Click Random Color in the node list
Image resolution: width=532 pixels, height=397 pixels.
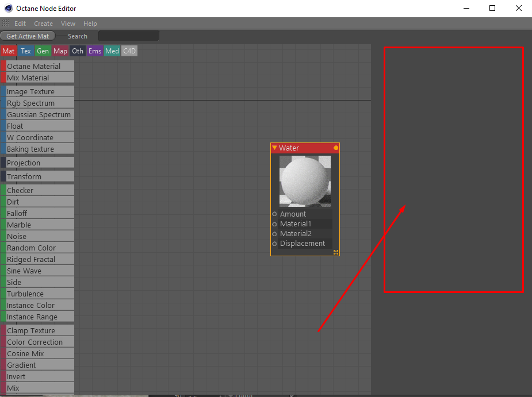[x=37, y=248]
